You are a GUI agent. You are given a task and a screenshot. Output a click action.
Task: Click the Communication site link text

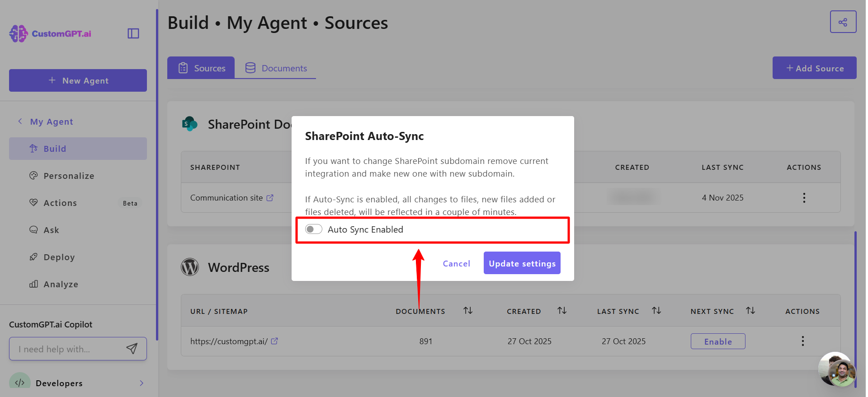tap(226, 198)
